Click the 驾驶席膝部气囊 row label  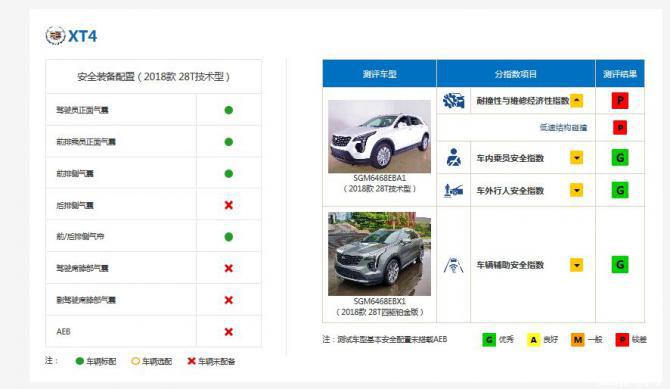pos(82,268)
